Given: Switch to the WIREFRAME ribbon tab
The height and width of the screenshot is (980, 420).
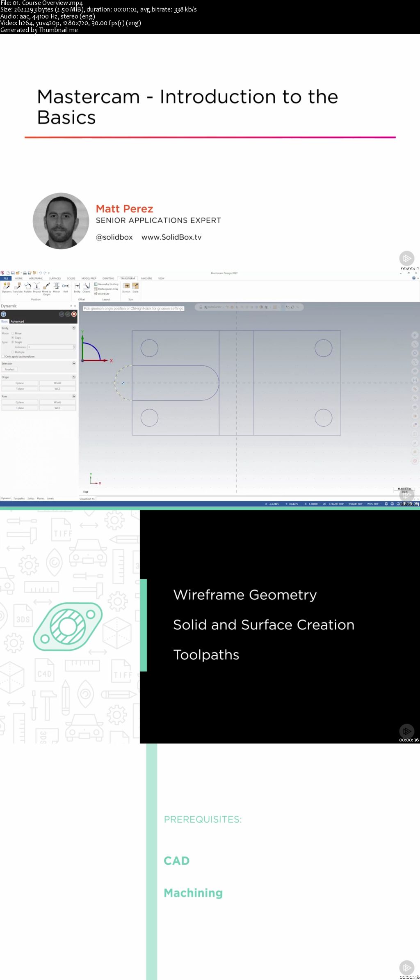Looking at the screenshot, I should [36, 278].
